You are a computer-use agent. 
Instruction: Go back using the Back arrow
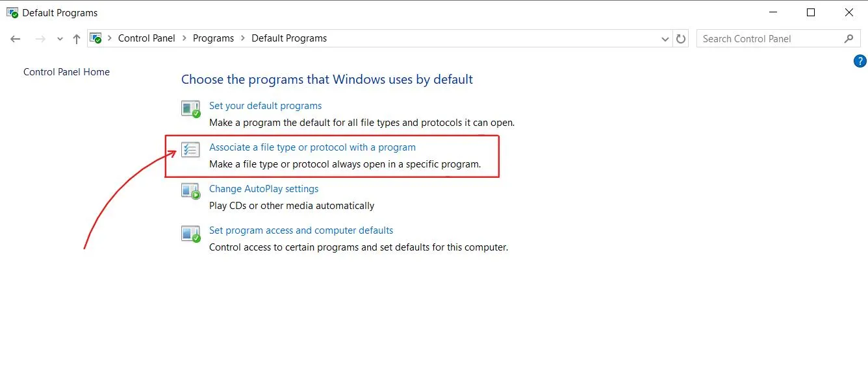coord(16,39)
